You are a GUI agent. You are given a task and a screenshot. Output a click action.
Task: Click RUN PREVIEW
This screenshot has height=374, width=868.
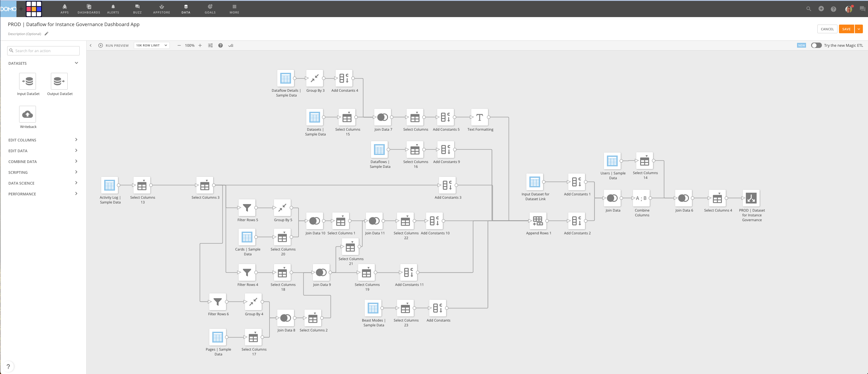(113, 46)
